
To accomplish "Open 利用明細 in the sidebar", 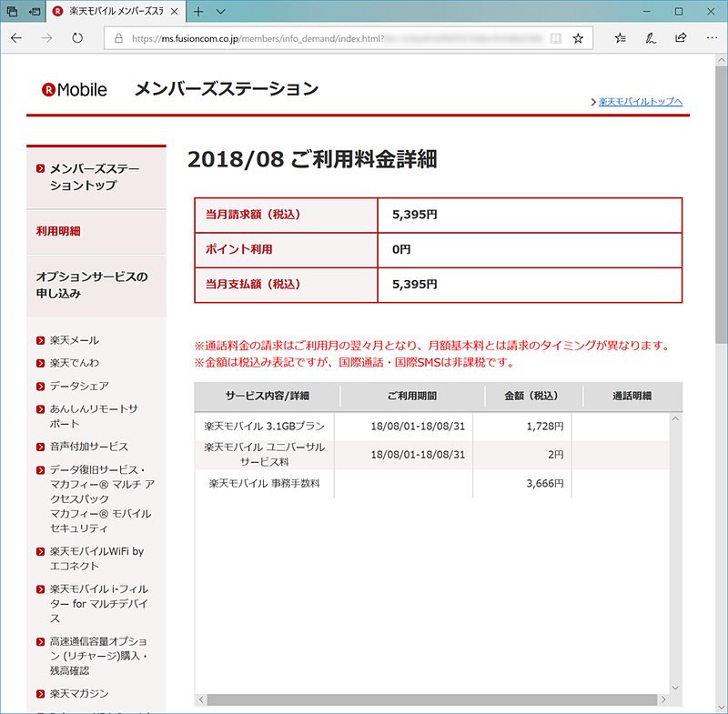I will [59, 232].
